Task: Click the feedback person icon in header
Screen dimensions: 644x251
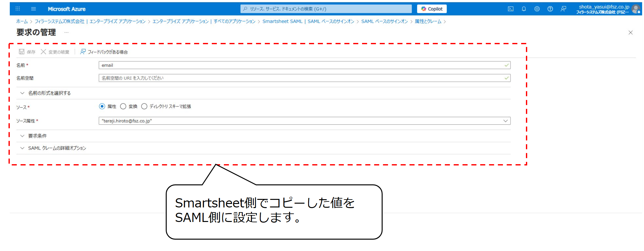Action: point(563,9)
